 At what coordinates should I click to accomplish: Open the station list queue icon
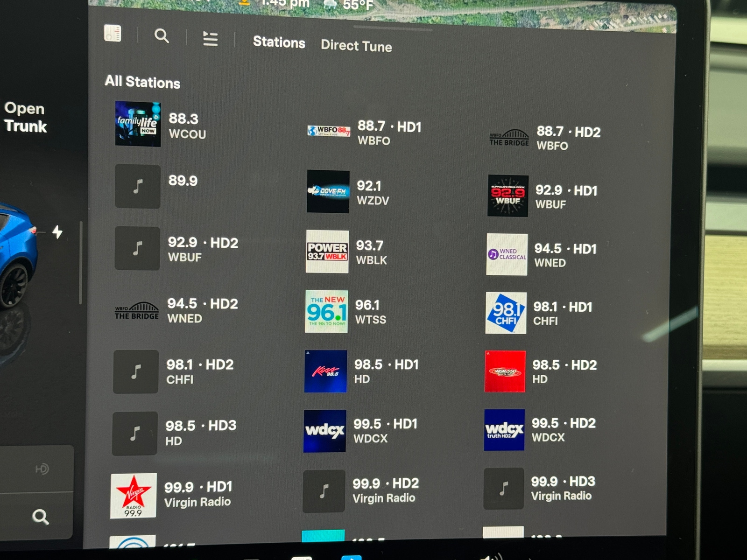pyautogui.click(x=210, y=39)
